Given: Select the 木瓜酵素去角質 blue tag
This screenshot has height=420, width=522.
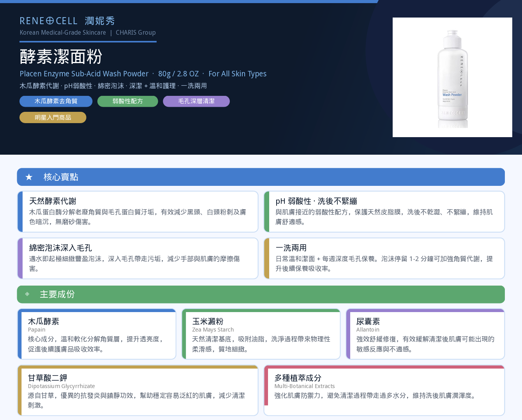Looking at the screenshot, I should [56, 101].
